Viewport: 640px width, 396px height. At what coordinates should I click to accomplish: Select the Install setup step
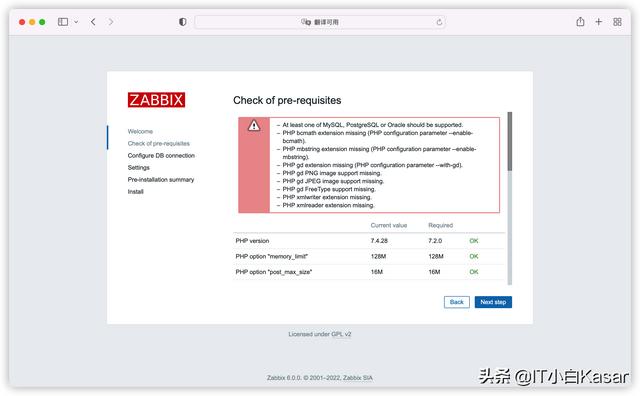click(136, 191)
